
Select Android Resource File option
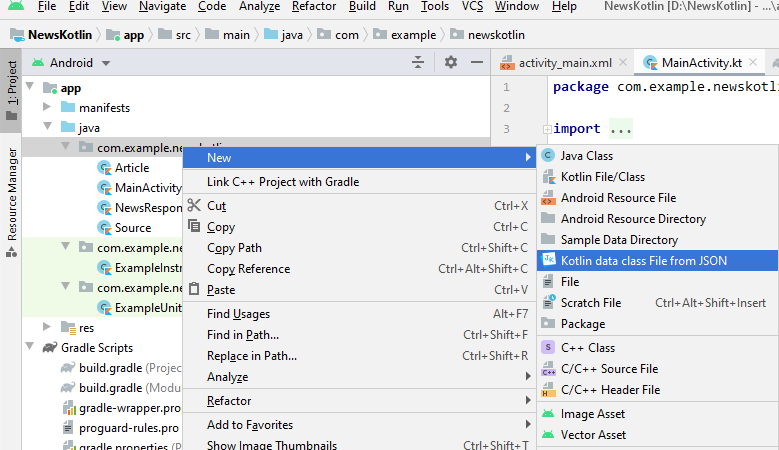tap(617, 198)
